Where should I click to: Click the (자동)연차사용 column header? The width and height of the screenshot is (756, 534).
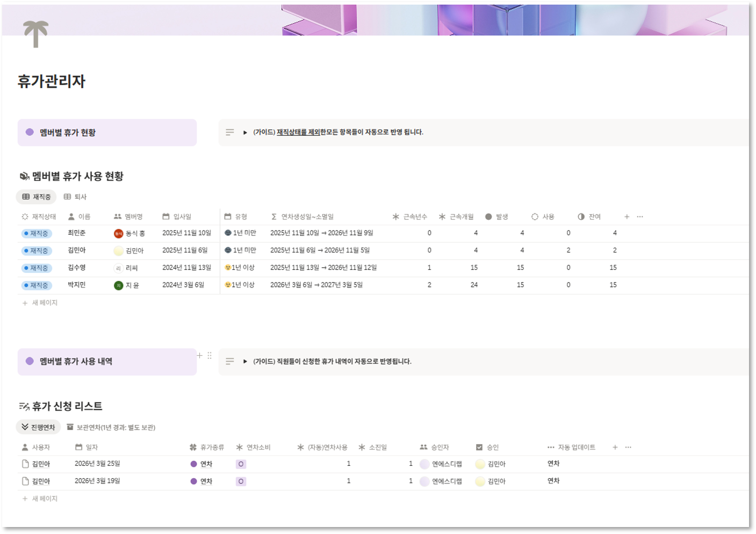(x=322, y=448)
